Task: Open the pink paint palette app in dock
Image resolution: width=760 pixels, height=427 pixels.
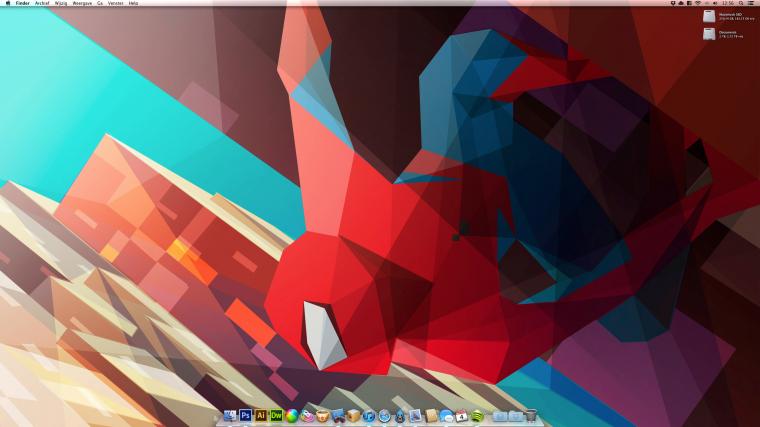Action: click(x=307, y=415)
